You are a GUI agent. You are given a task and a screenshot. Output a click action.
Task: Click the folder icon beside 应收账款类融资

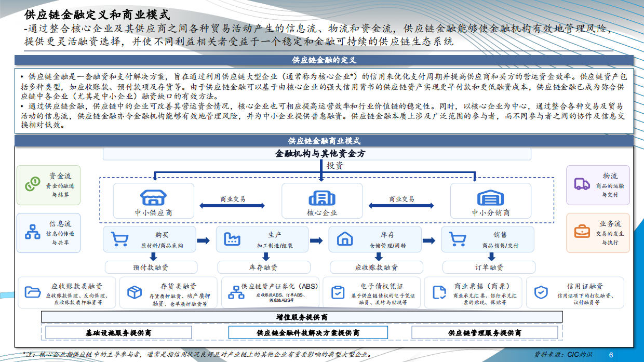(x=33, y=292)
